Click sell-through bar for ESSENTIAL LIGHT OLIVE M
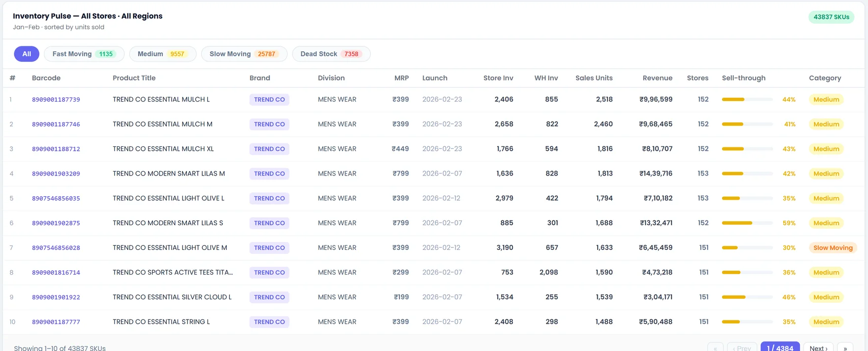868x351 pixels. coord(747,247)
